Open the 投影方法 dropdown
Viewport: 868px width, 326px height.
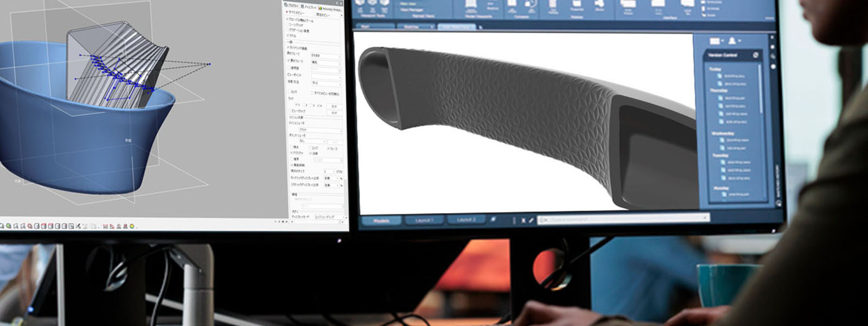325,83
